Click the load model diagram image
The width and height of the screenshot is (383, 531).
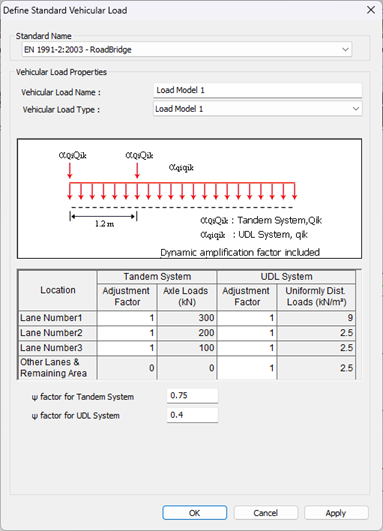point(189,198)
